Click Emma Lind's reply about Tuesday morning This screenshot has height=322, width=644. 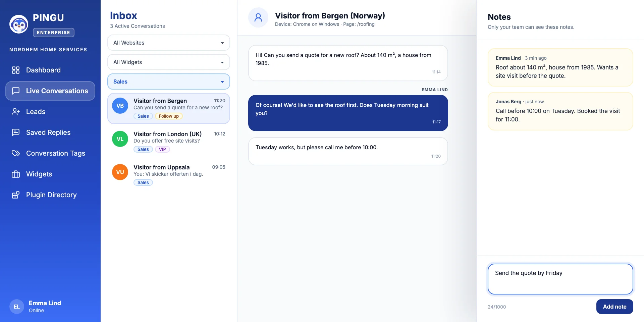click(x=348, y=113)
